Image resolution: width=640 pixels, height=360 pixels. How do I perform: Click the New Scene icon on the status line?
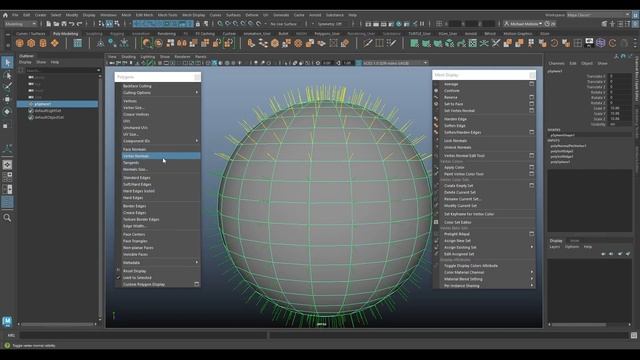coord(48,24)
